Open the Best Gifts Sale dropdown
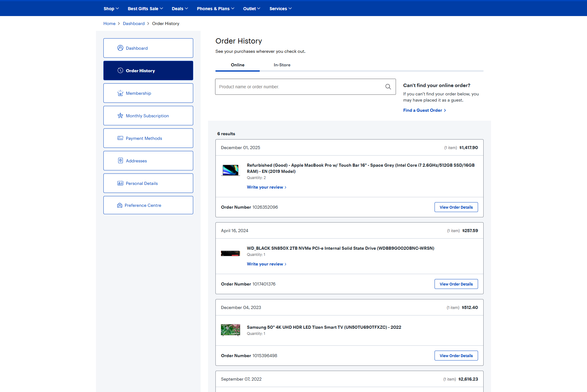The width and height of the screenshot is (587, 392). click(145, 9)
